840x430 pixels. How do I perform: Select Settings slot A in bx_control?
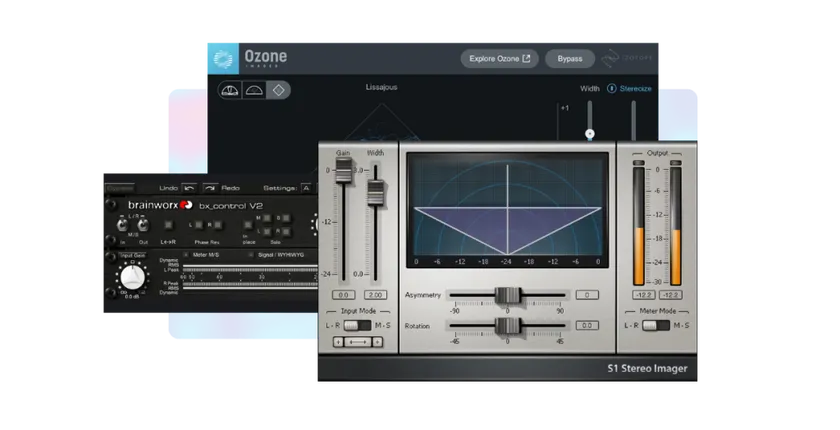pos(305,188)
